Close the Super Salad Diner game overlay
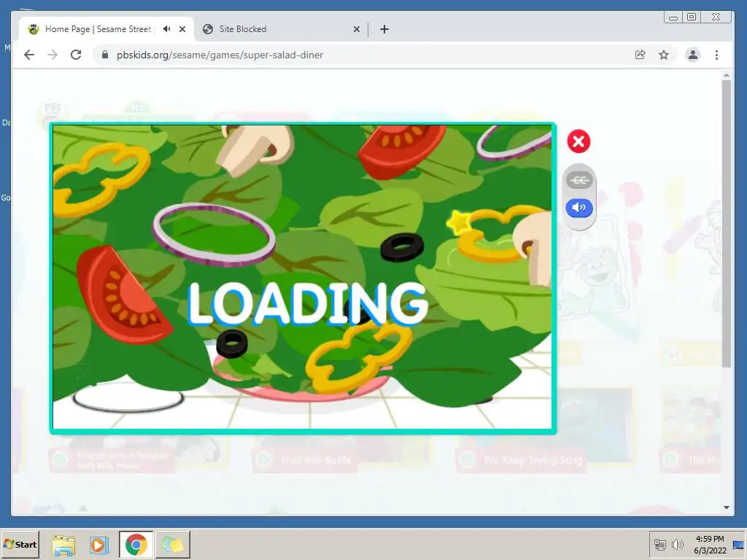Viewport: 747px width, 560px height. (578, 141)
